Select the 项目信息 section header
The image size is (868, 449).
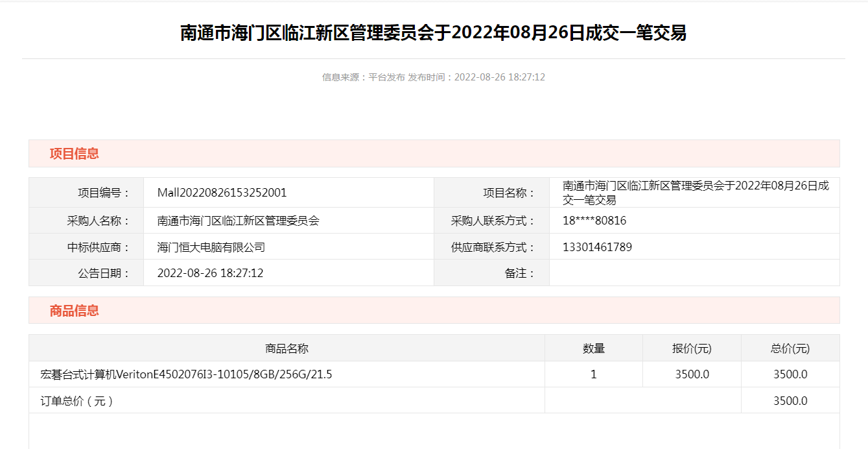[75, 154]
